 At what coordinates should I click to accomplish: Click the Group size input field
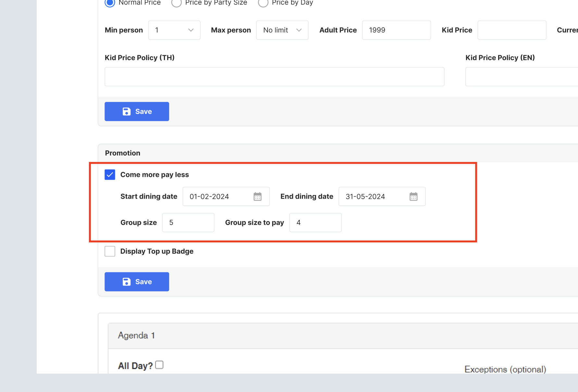coord(188,223)
